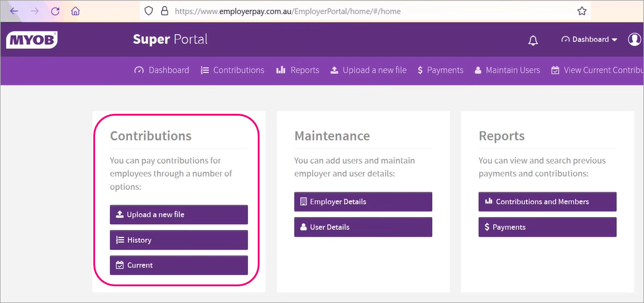Reload the page using browser refresh icon
Viewport: 644px width, 303px height.
tap(55, 11)
